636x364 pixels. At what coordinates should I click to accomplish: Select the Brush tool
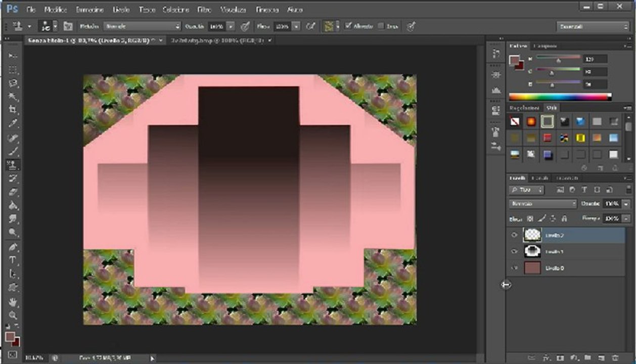tap(13, 151)
